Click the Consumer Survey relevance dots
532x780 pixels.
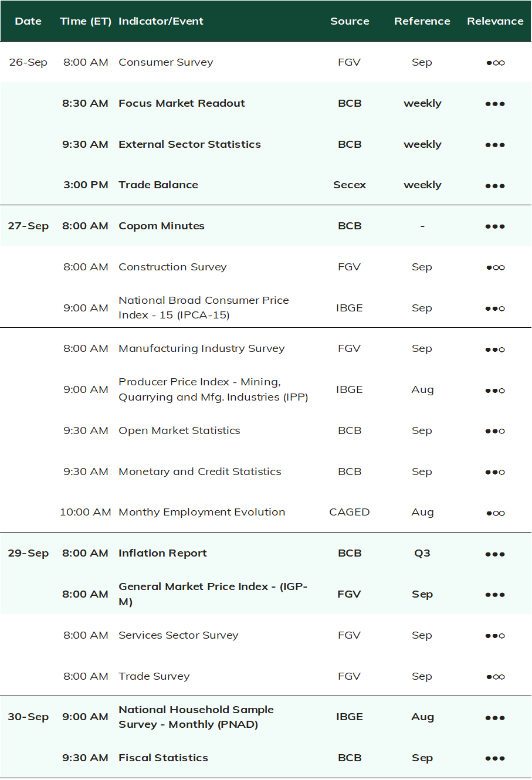(x=495, y=63)
